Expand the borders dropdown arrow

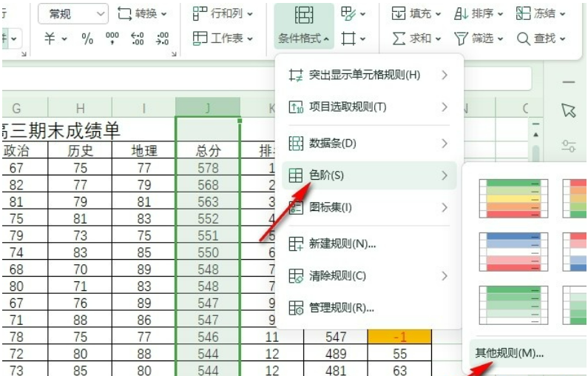point(362,38)
